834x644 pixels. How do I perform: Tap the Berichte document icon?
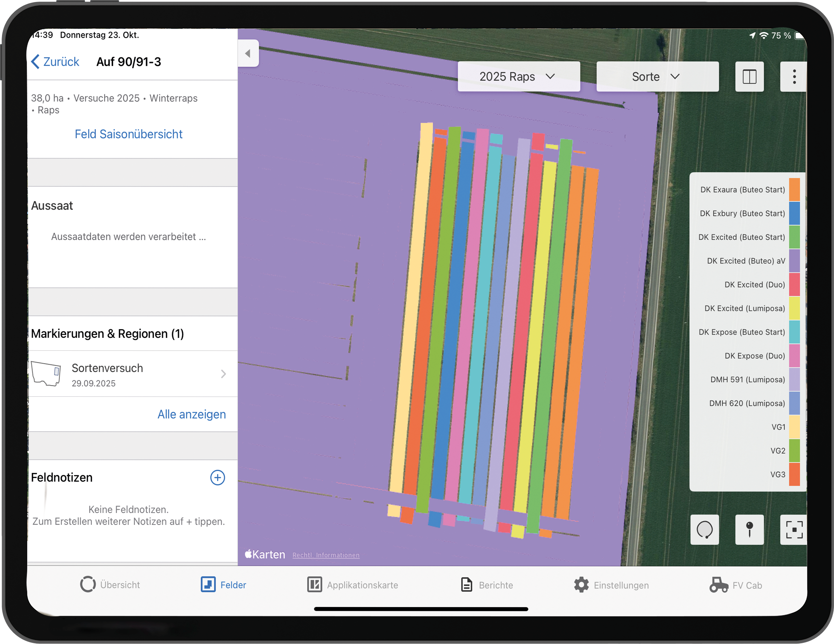pos(466,584)
